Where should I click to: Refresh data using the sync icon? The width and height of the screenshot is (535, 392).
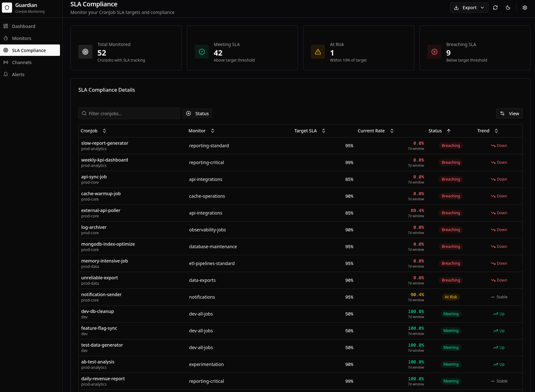495,7
